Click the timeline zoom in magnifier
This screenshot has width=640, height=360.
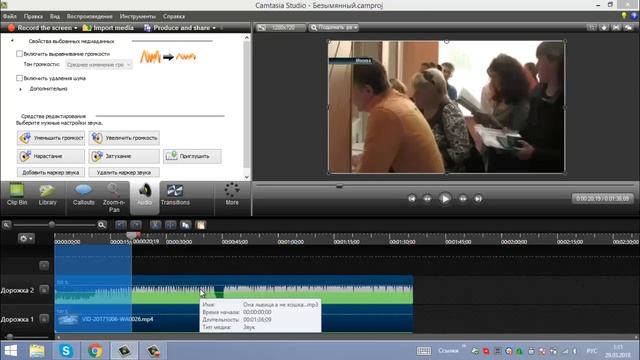coord(102,225)
